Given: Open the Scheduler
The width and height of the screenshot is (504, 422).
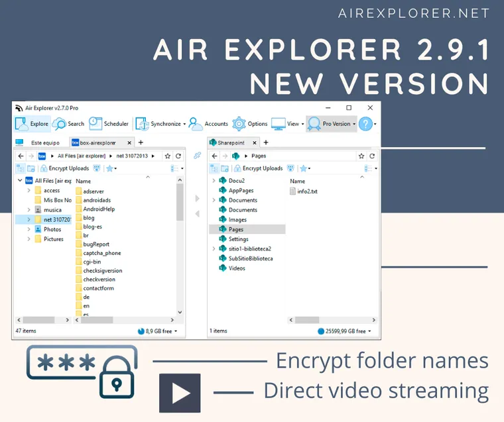Looking at the screenshot, I should pos(108,124).
